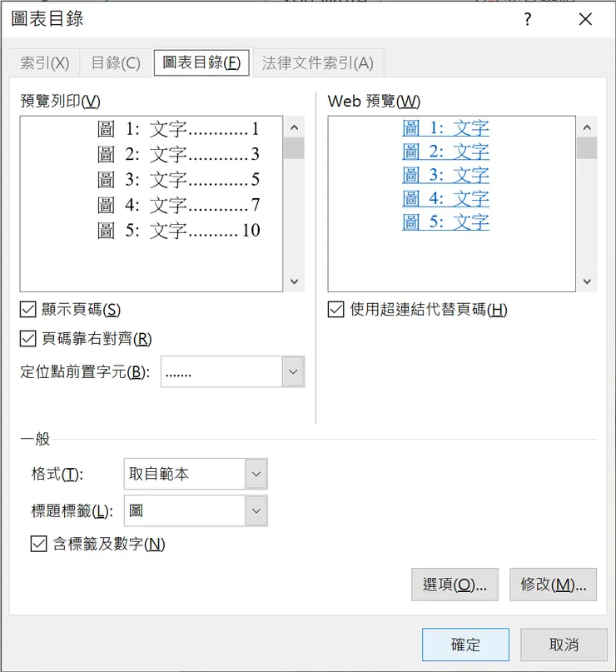Click the 選項(O) button
Viewport: 616px width, 672px height.
click(454, 584)
